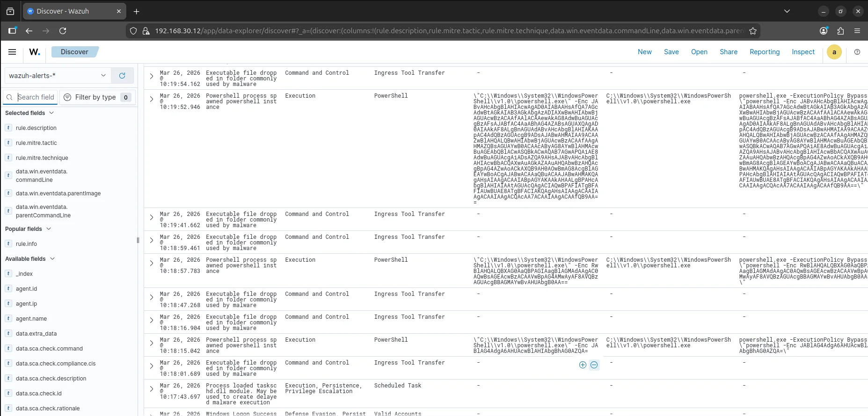Screen dimensions: 868x416
Task: Expand the 10:19:52.946 PowerShell alert row
Action: [x=152, y=99]
